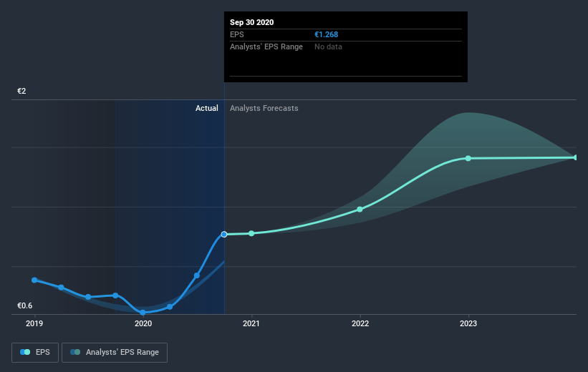Select the 2023 forecast data point
Screen dimensions: 588x372
click(x=468, y=159)
